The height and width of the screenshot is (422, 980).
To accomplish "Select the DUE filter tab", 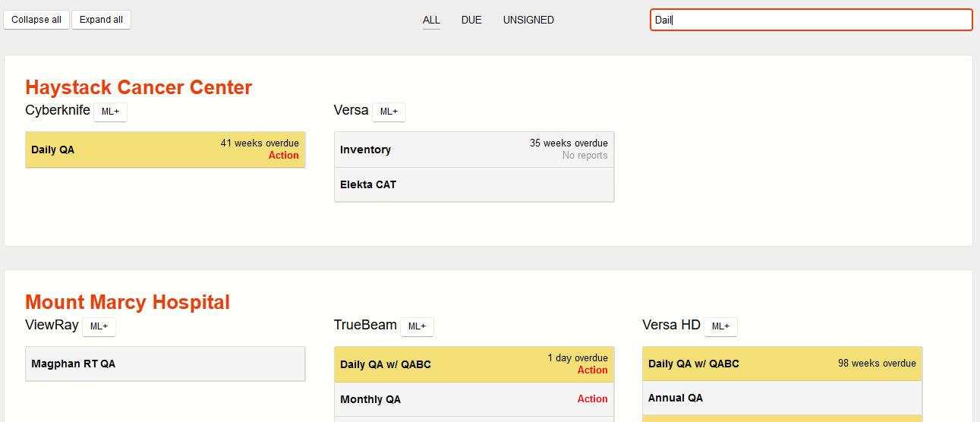I will click(471, 20).
